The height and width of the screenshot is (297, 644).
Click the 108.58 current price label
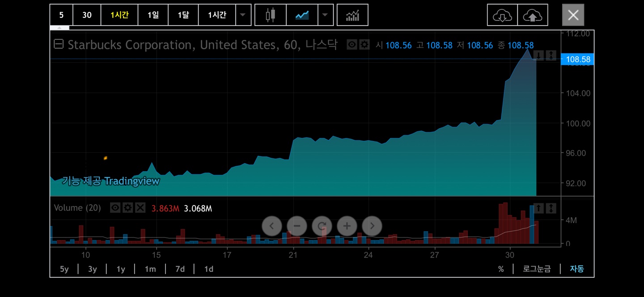577,59
